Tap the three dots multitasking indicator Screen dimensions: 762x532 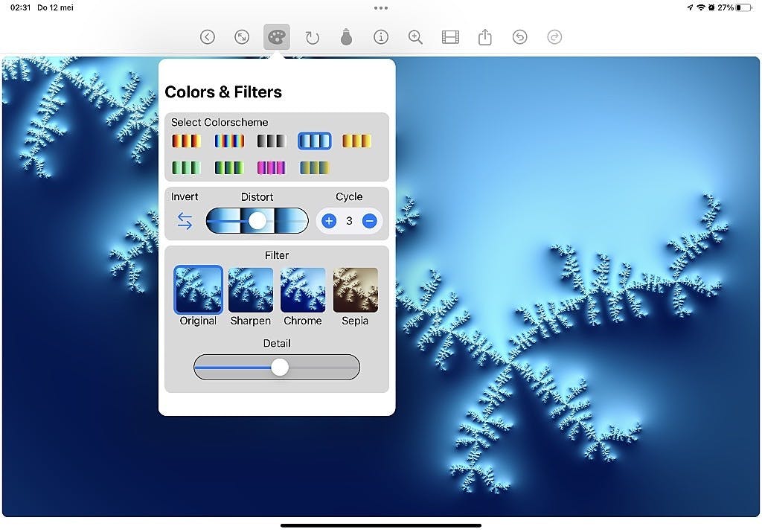click(x=381, y=7)
